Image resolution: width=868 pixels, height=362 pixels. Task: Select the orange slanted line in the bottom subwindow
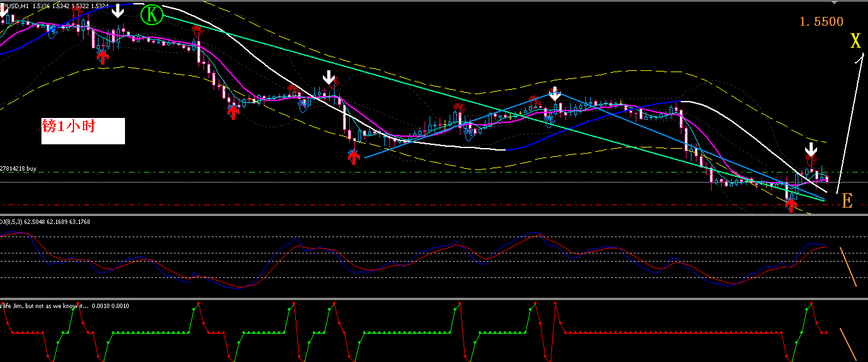click(848, 345)
